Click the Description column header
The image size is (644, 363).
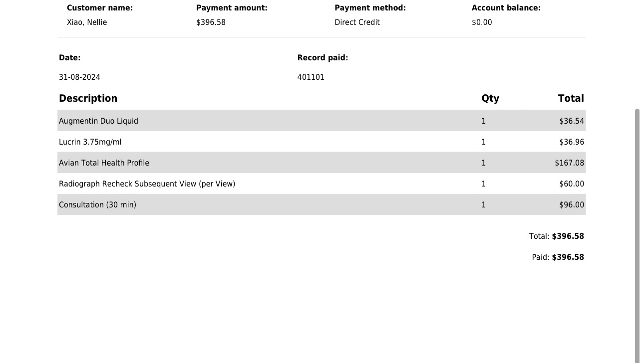pos(88,98)
